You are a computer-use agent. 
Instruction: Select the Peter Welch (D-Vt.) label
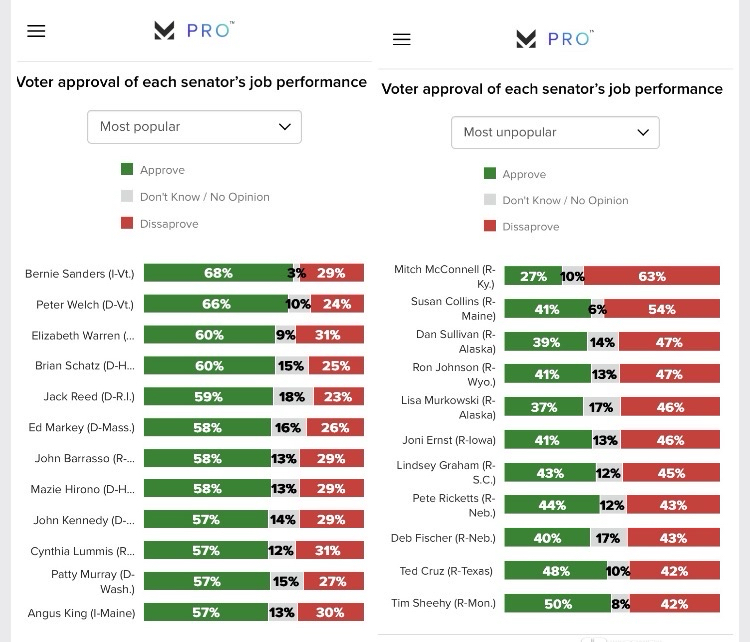coord(85,304)
